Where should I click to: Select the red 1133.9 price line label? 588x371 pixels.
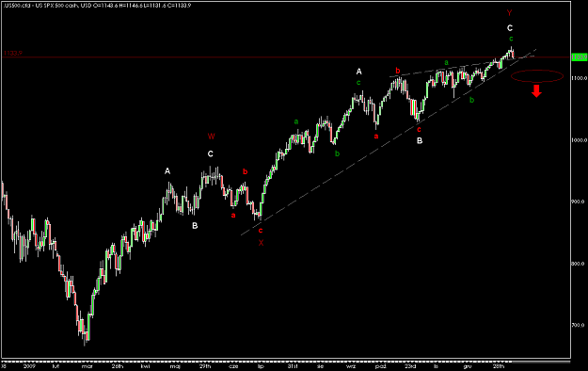point(13,54)
